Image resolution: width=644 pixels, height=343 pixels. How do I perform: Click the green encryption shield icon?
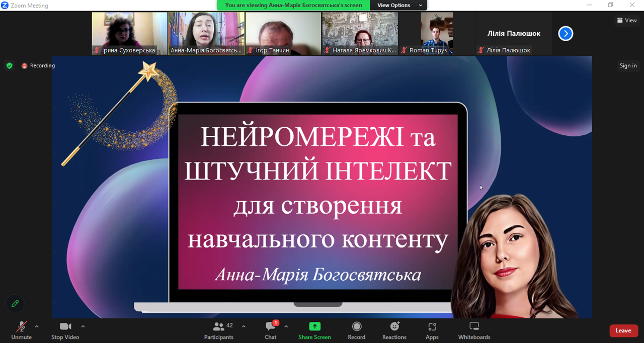[x=10, y=66]
